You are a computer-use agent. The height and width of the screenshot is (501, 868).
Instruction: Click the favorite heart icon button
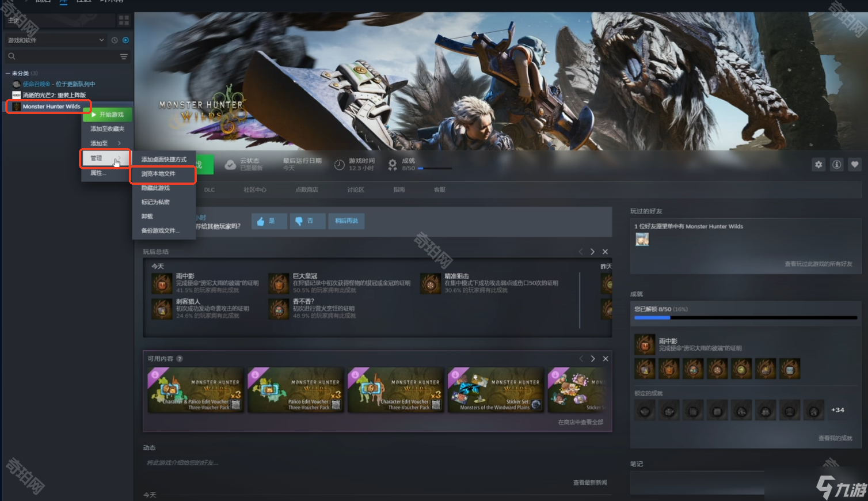tap(855, 165)
